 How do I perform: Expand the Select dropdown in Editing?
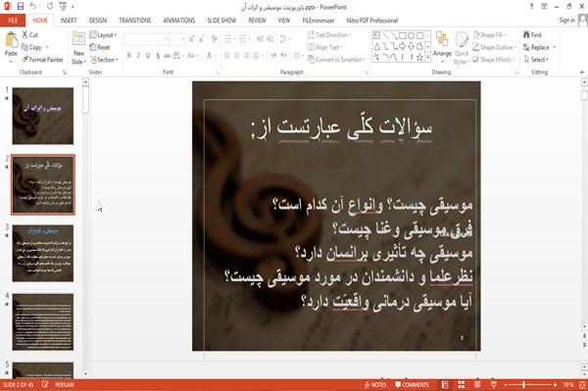click(536, 60)
